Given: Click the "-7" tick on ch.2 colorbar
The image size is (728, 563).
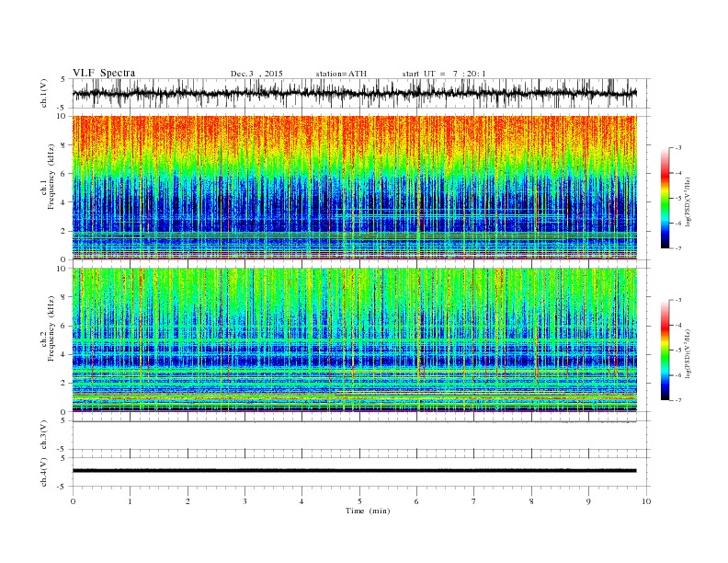Looking at the screenshot, I should tap(678, 400).
